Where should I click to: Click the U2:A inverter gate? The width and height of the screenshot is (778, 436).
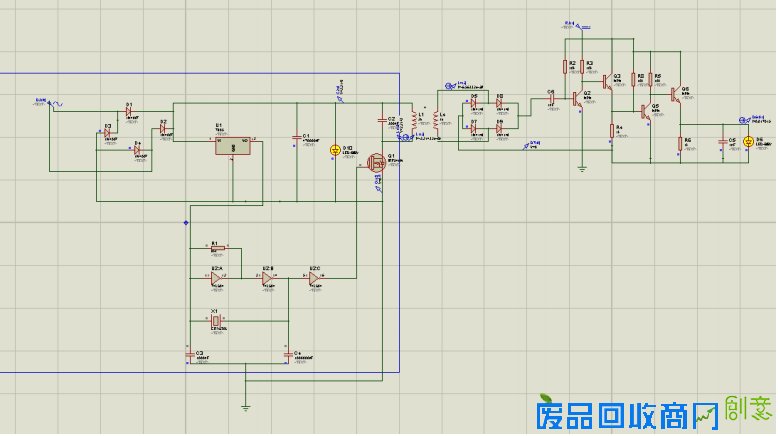point(216,279)
